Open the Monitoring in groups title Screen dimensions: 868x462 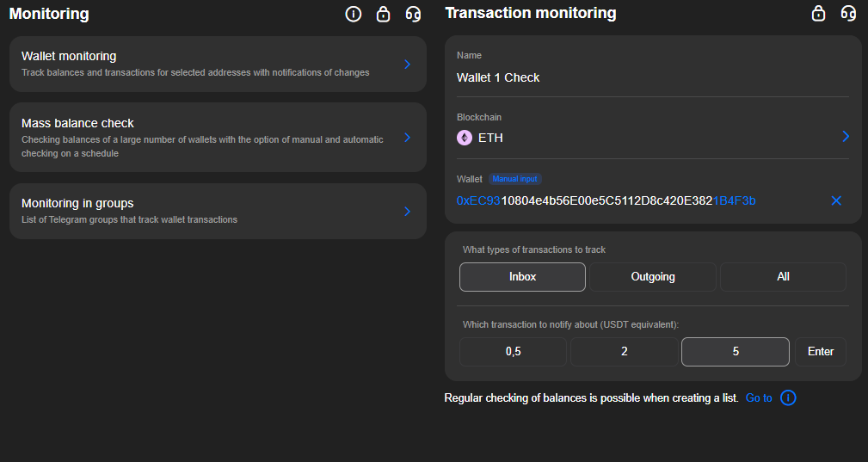tap(77, 203)
